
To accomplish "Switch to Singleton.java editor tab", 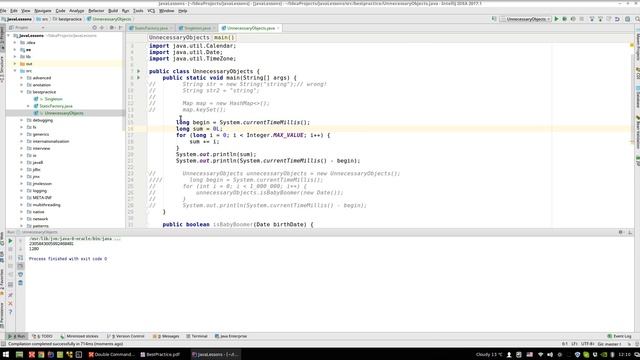I will 197,28.
